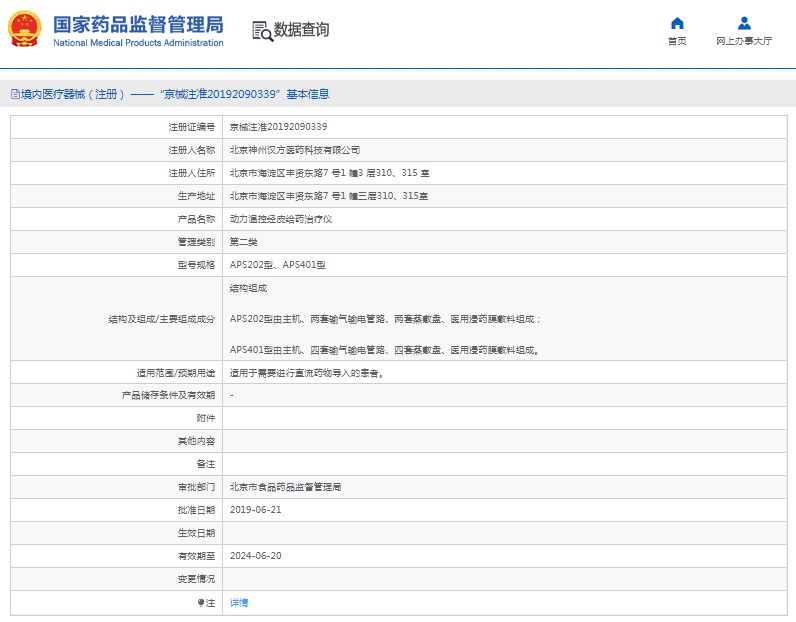796x622 pixels.
Task: Open the 详情 details link
Action: coord(239,603)
